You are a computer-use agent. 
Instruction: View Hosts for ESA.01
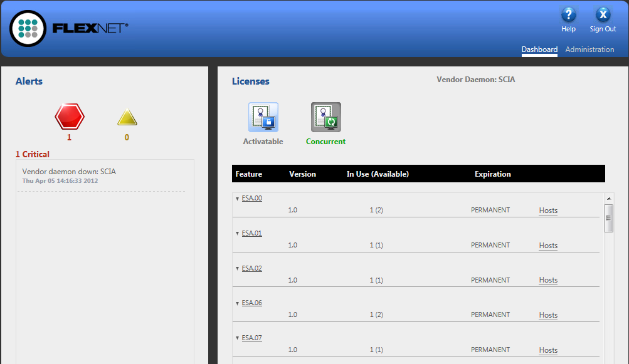(x=548, y=246)
